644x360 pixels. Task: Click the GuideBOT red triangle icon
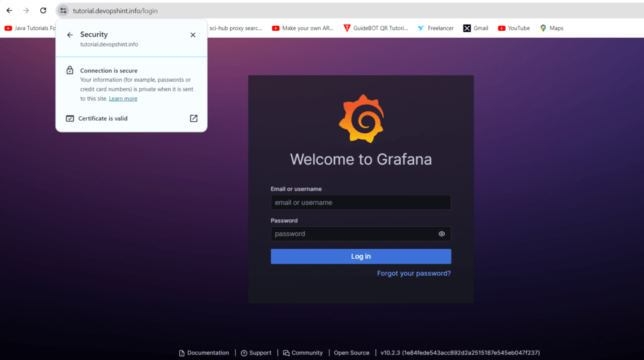click(x=347, y=28)
